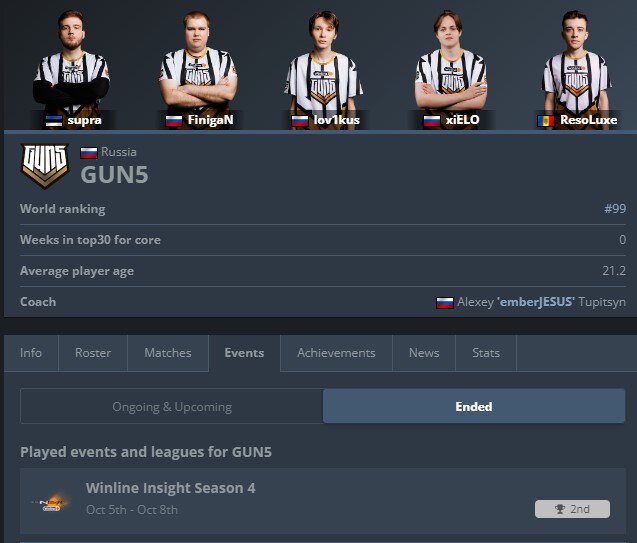Switch to Ongoing & Upcoming events
The width and height of the screenshot is (637, 543).
pyautogui.click(x=172, y=406)
